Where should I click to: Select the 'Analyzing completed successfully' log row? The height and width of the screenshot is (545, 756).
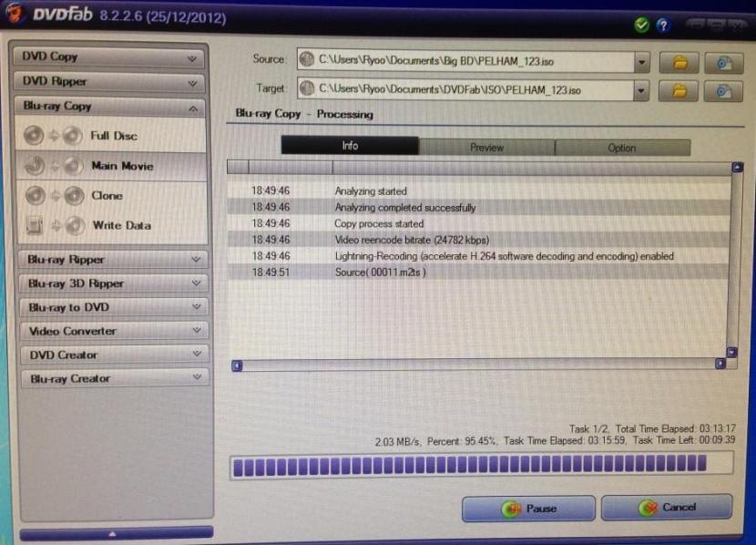tap(478, 208)
